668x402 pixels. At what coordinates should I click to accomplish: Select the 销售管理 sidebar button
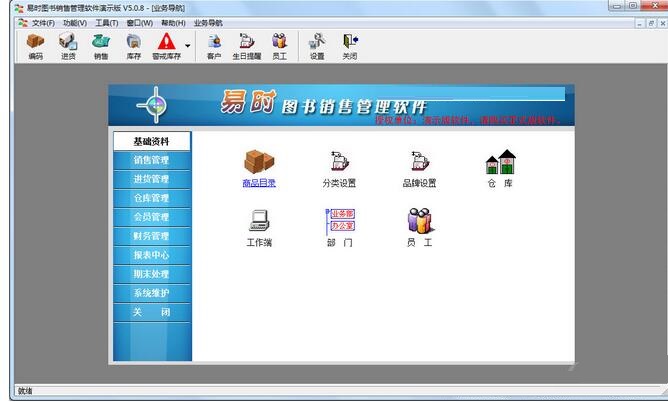pyautogui.click(x=152, y=160)
